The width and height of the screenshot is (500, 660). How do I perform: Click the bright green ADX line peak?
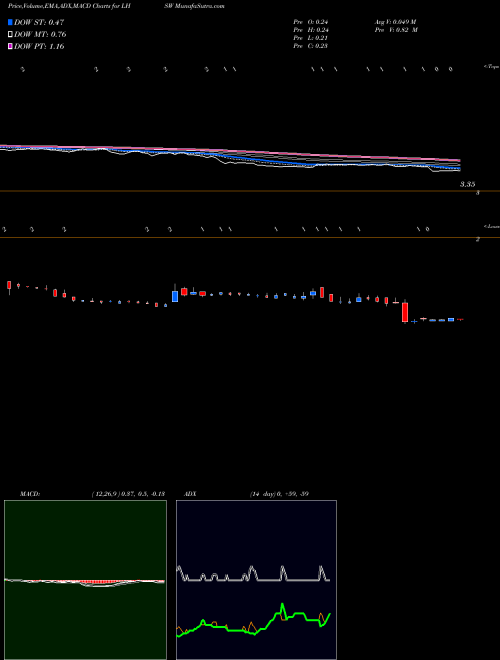[x=282, y=606]
